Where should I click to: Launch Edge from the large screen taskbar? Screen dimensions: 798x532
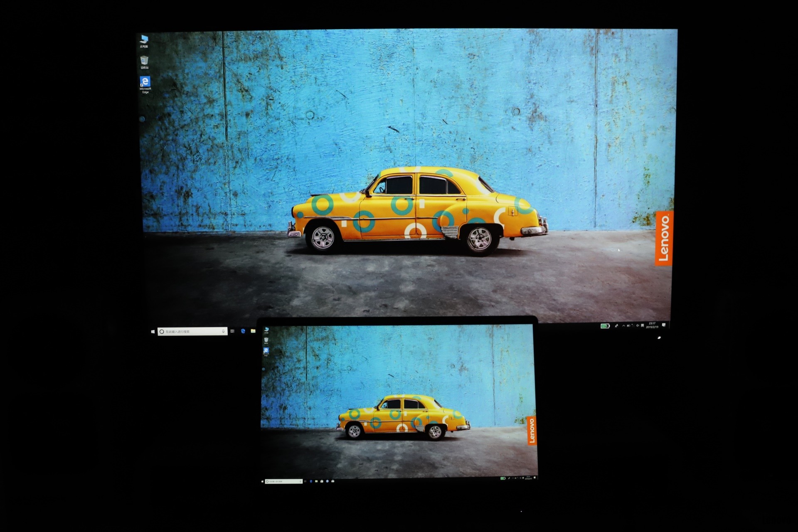click(x=243, y=331)
